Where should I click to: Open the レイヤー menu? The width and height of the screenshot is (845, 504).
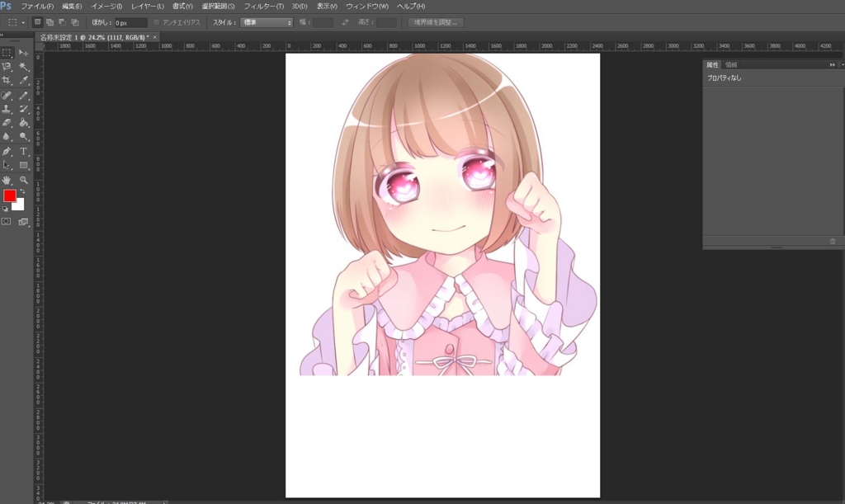click(147, 6)
